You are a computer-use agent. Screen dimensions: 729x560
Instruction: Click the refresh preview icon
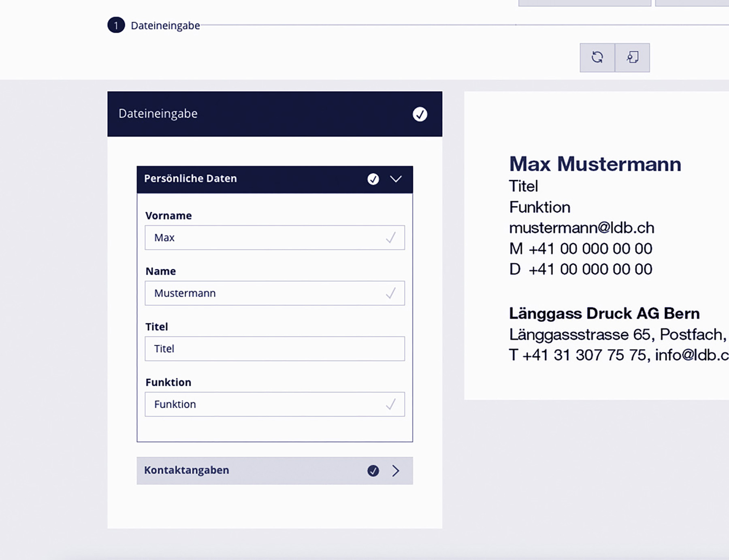597,57
